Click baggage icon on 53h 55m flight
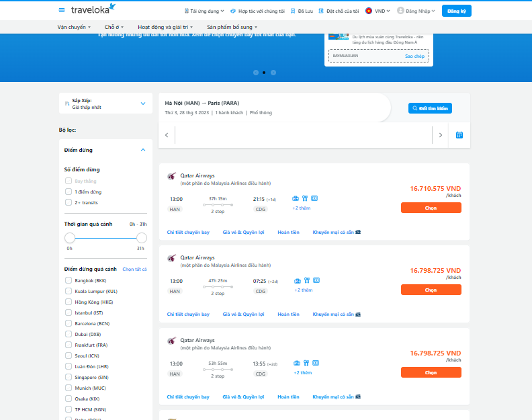Screen dimensions: 532x420 coord(297,363)
